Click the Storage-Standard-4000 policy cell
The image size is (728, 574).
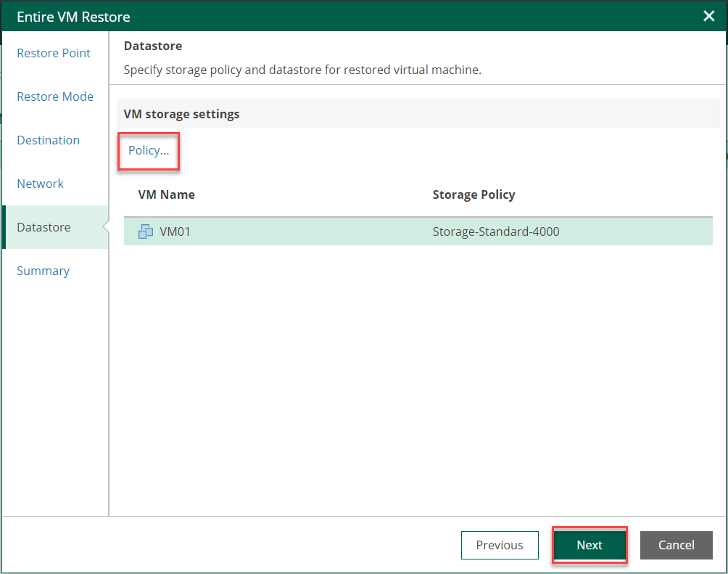(x=496, y=232)
